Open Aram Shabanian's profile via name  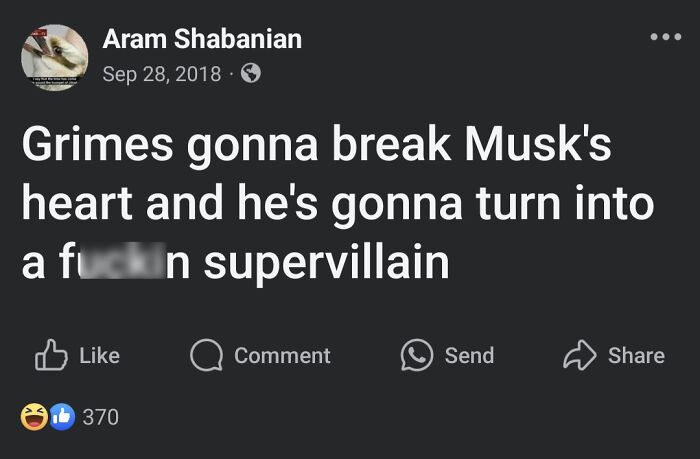click(x=201, y=40)
